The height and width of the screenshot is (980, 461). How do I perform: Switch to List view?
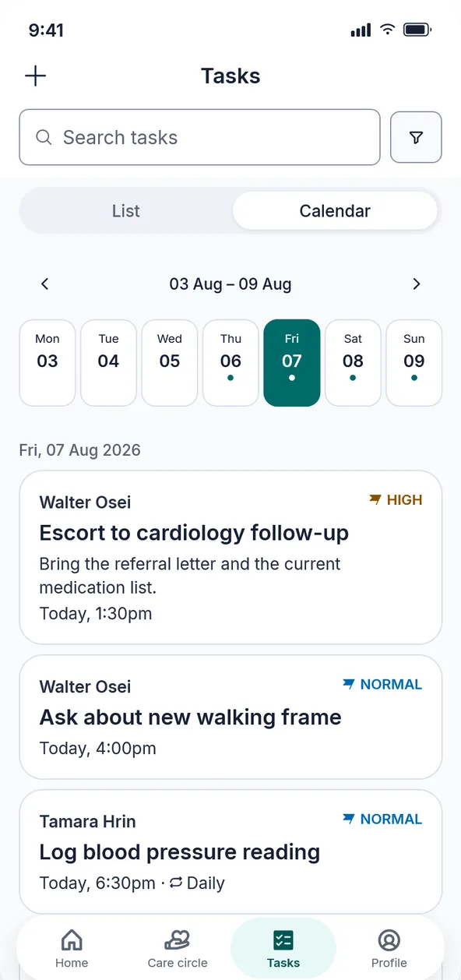[x=126, y=210]
